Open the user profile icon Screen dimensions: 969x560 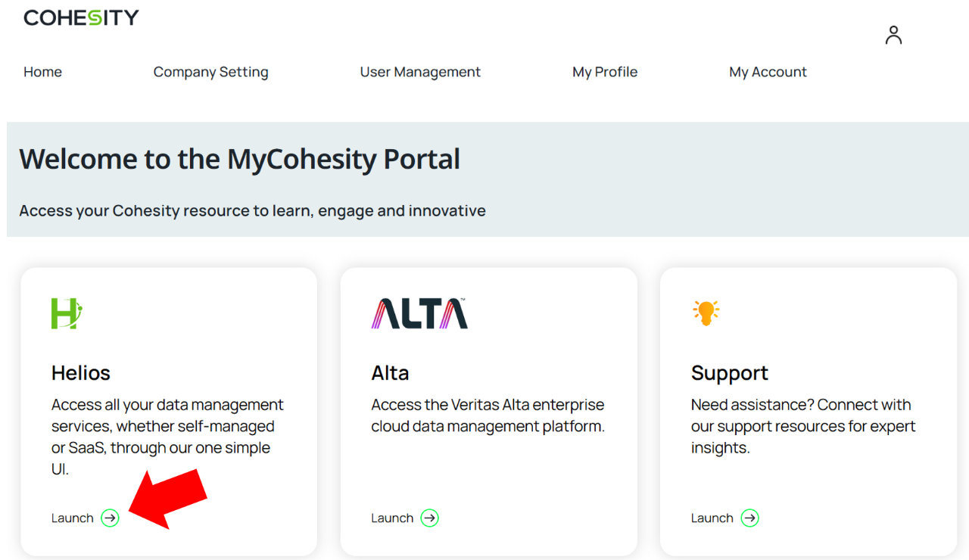(x=893, y=35)
